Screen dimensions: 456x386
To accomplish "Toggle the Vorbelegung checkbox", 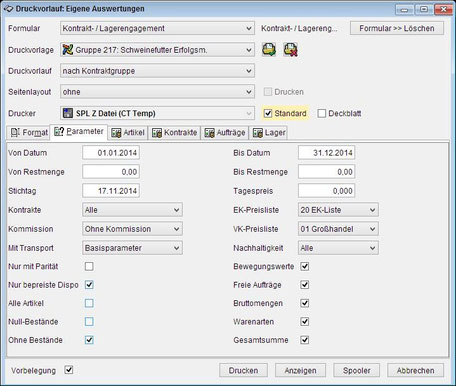I will pos(69,370).
